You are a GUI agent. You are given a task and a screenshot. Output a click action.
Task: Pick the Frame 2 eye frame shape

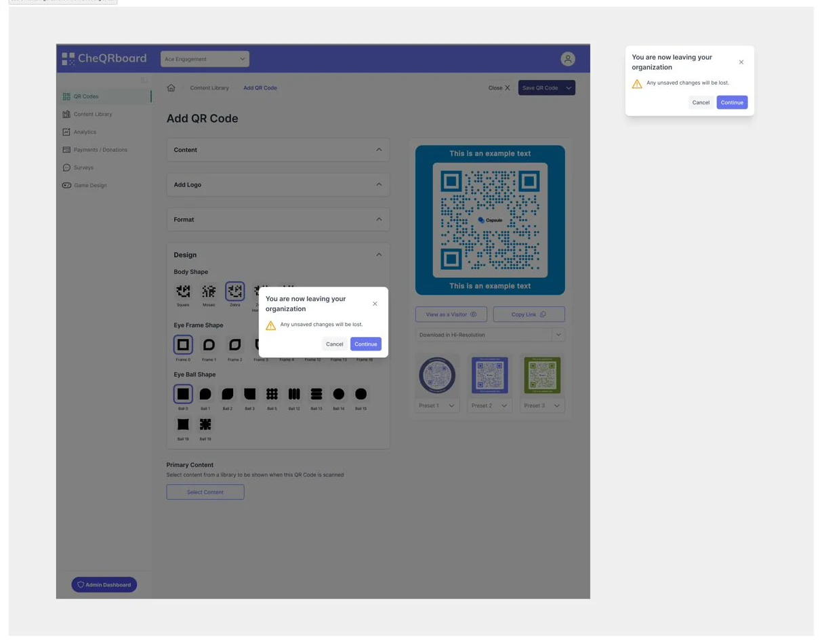[x=234, y=345]
